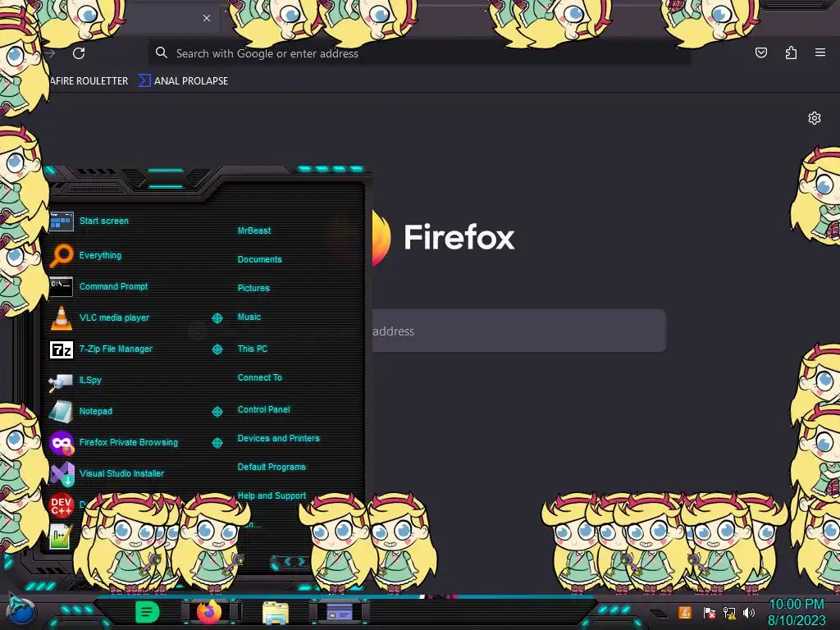The width and height of the screenshot is (840, 630).
Task: Open the purple window app on taskbar
Action: coord(340,612)
